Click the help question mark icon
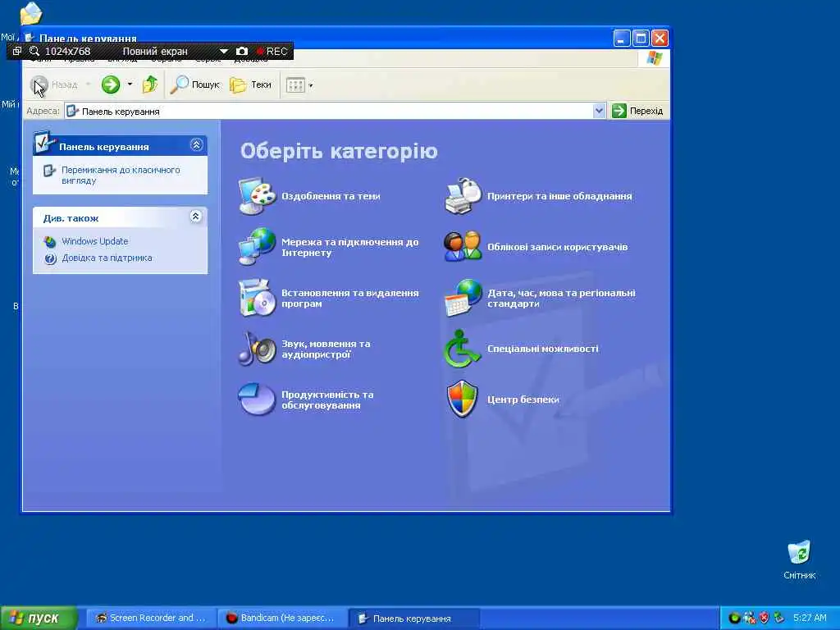The height and width of the screenshot is (630, 840). (50, 258)
